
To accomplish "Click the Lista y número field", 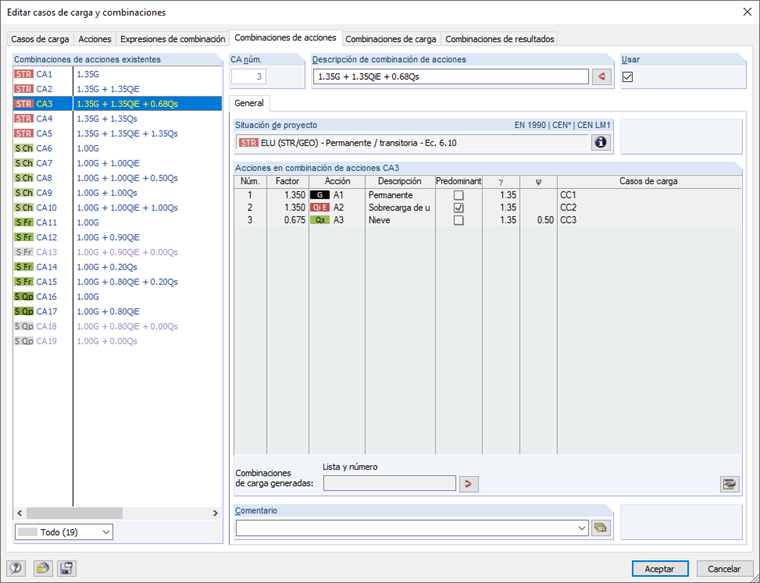I will tap(389, 483).
